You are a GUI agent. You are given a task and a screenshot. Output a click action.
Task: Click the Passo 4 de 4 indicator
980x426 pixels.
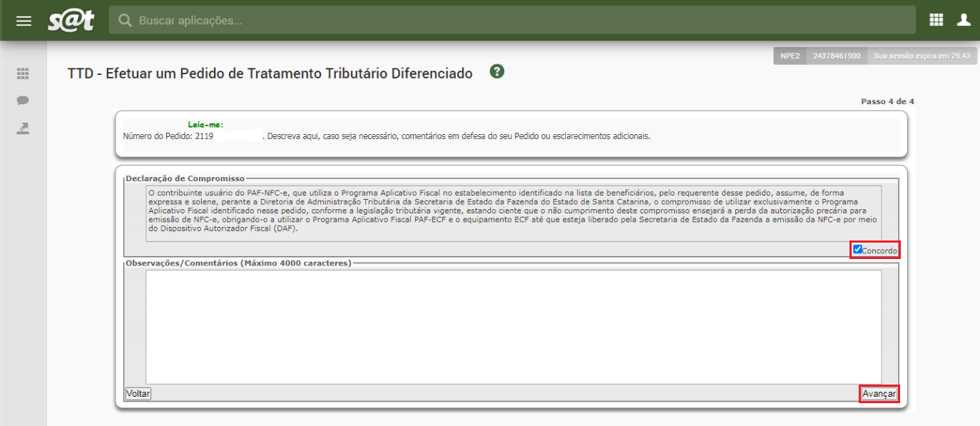pyautogui.click(x=887, y=101)
